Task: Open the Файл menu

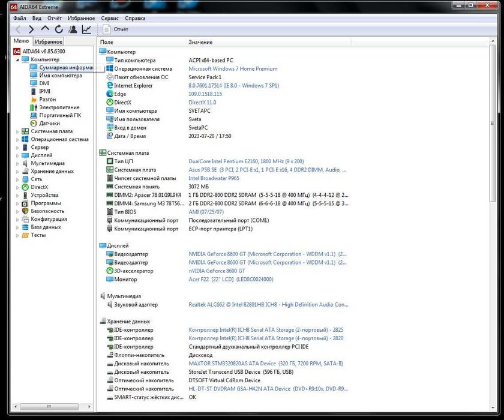Action: 20,19
